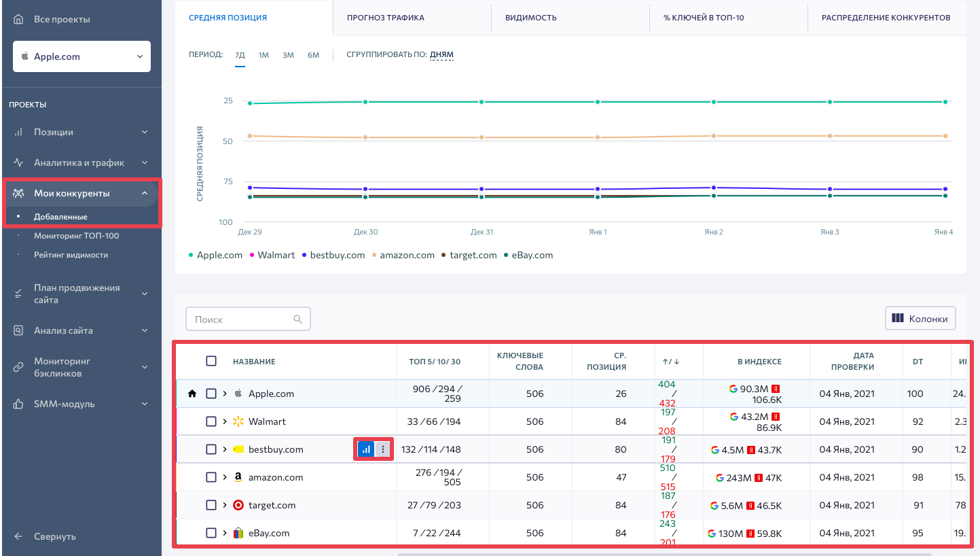Toggle Apple.com series in chart legend
This screenshot has width=980, height=556.
[215, 255]
